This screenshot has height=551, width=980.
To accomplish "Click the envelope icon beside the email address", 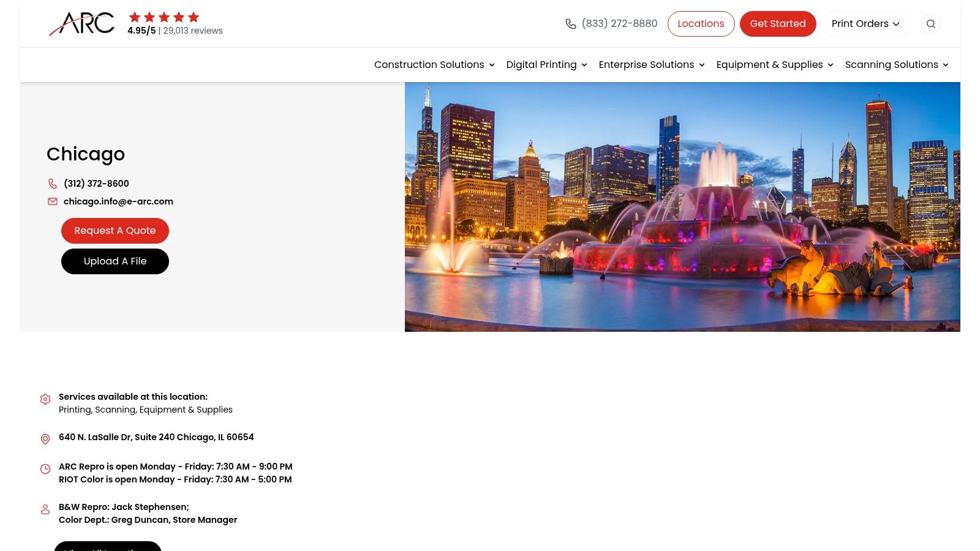I will tap(53, 201).
